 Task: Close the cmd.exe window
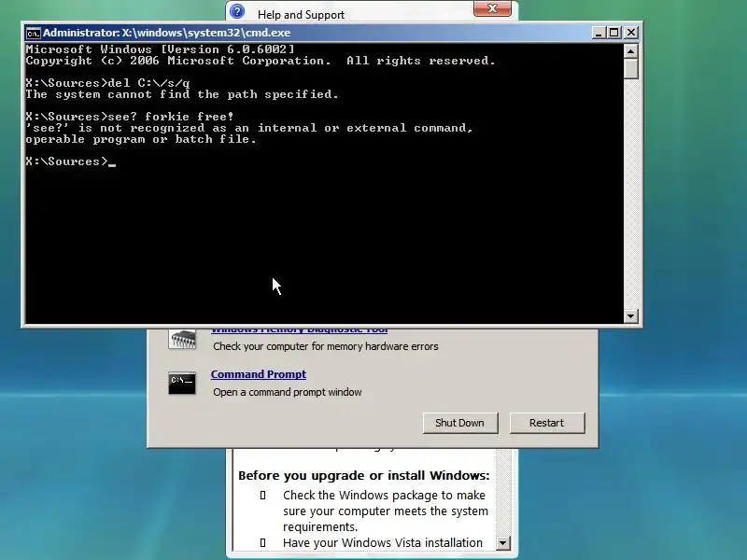coord(631,33)
